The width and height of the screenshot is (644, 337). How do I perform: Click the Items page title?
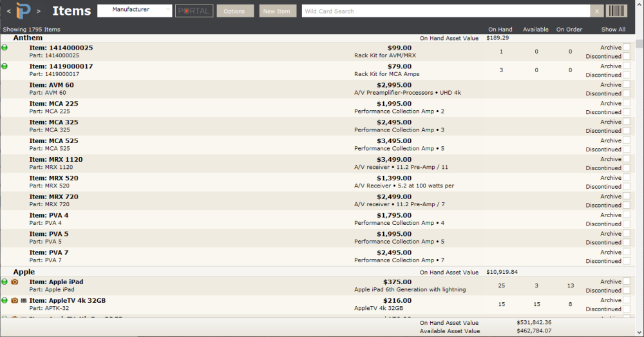pyautogui.click(x=71, y=11)
